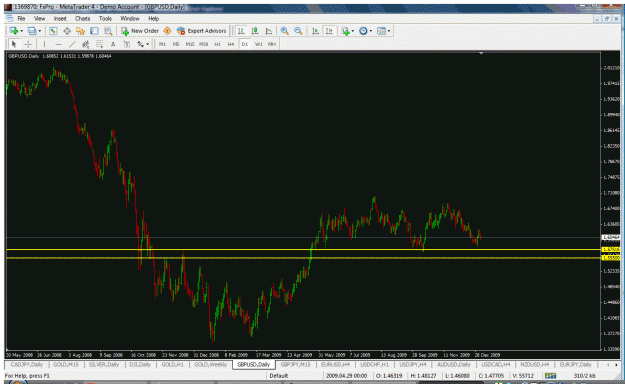
Task: Open the View menu
Action: (39, 19)
